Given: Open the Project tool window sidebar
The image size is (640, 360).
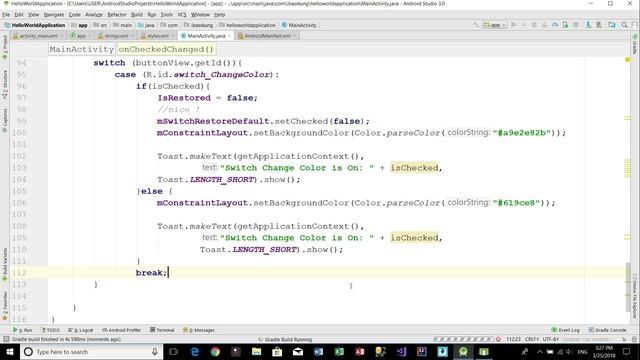Looking at the screenshot, I should 5,47.
